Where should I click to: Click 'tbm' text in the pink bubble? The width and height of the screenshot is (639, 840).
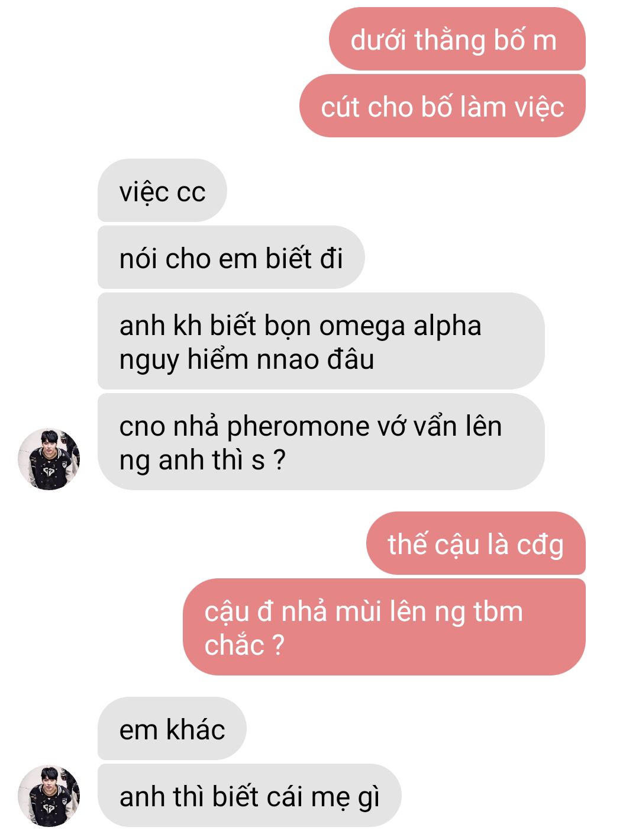[x=498, y=612]
